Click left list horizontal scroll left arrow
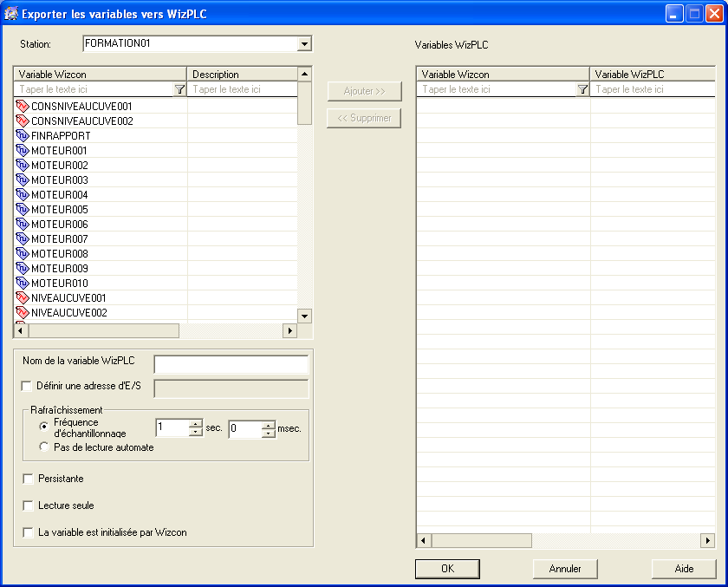The image size is (728, 587). pos(21,330)
